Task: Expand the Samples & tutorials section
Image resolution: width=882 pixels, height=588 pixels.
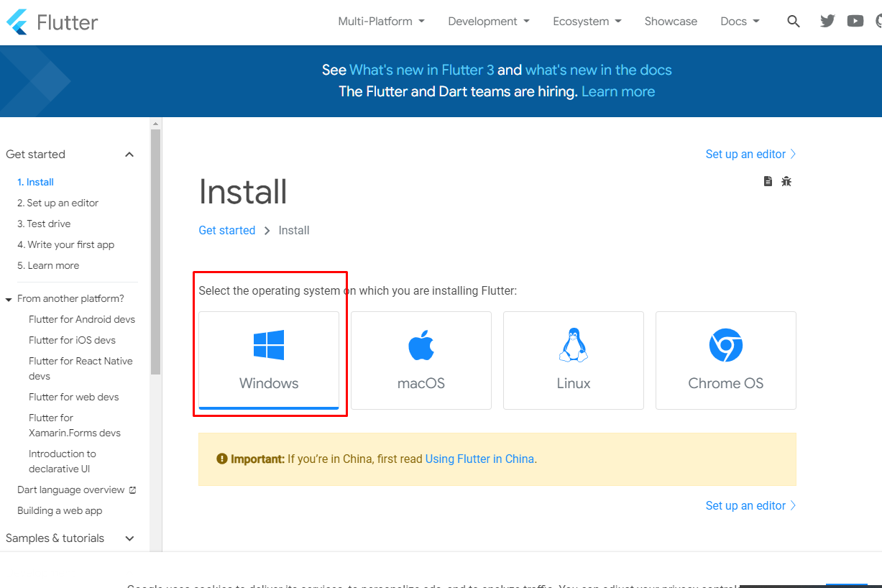Action: [x=129, y=538]
